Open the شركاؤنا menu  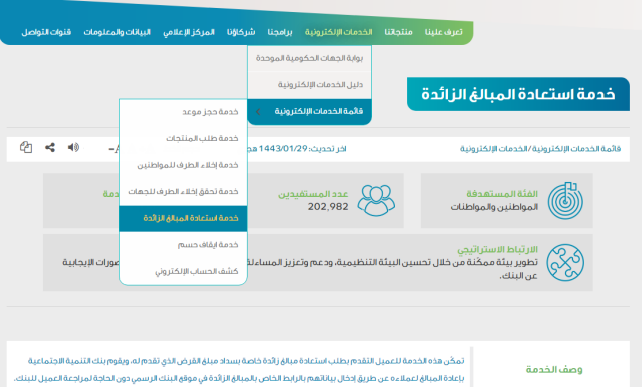coord(241,32)
